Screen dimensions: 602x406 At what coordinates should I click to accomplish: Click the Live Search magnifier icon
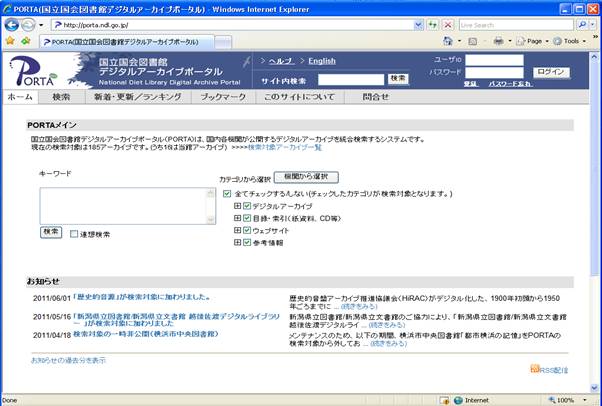tap(582, 25)
